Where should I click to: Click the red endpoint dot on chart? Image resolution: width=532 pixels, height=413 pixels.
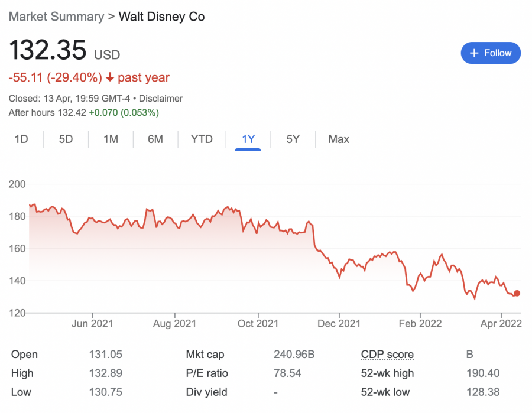(517, 293)
